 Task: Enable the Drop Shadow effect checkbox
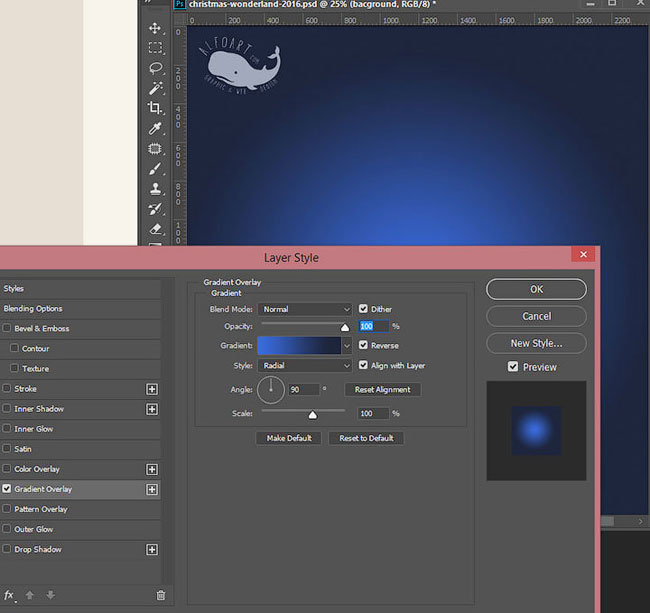click(x=8, y=549)
